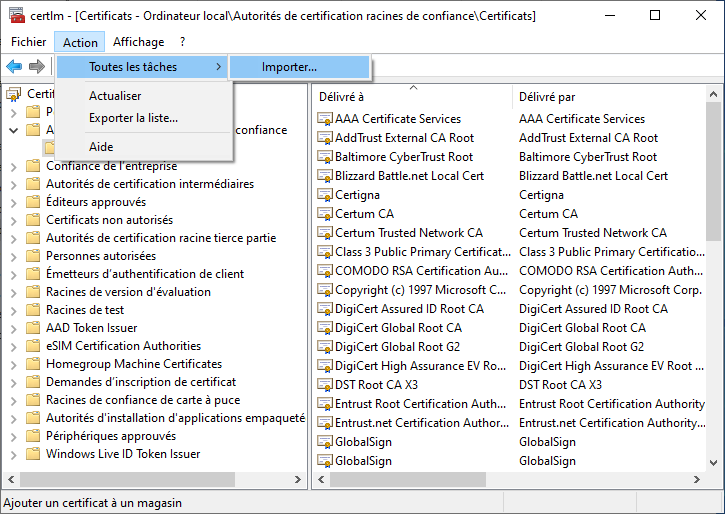This screenshot has height=514, width=725.
Task: Click the DigiCert Assured ID Root CA icon
Action: [325, 308]
